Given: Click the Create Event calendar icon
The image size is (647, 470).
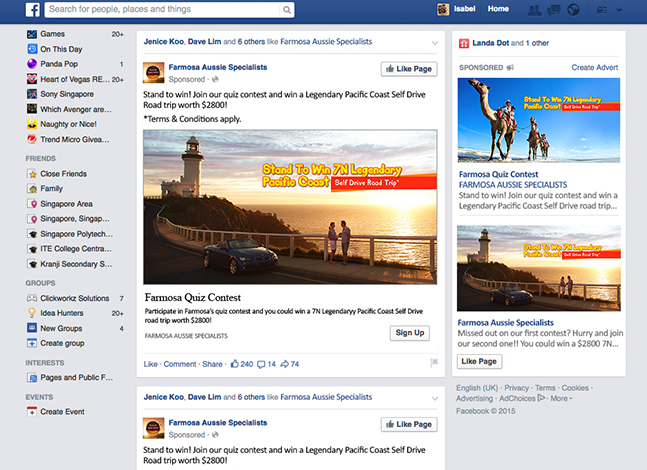Looking at the screenshot, I should coord(32,411).
